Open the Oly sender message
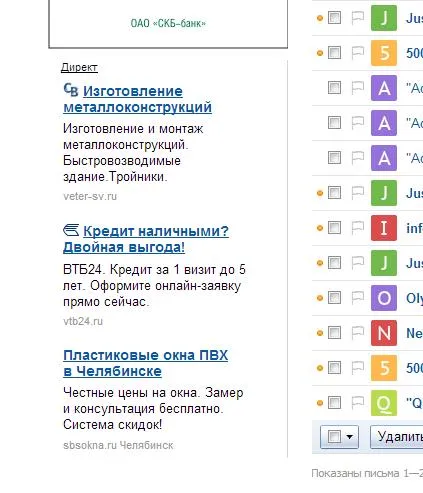423x493 pixels. (x=414, y=298)
